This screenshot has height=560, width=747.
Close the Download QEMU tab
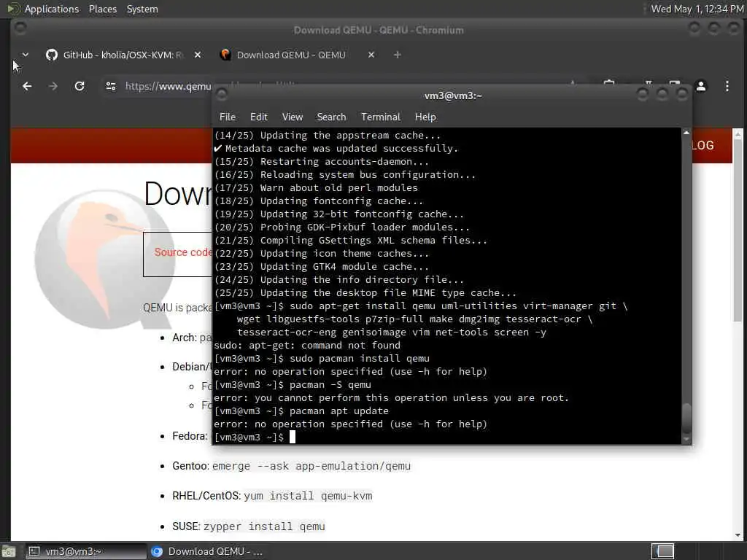(371, 55)
